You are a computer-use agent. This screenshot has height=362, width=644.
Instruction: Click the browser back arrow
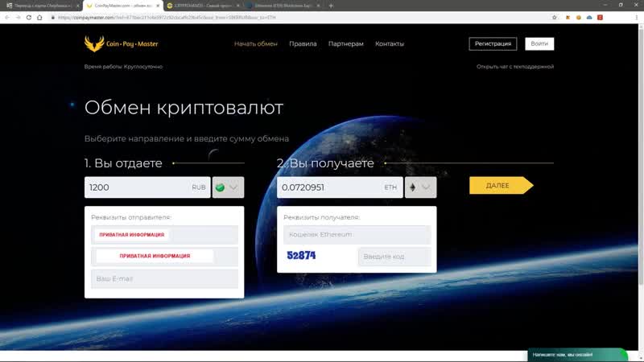(7, 17)
